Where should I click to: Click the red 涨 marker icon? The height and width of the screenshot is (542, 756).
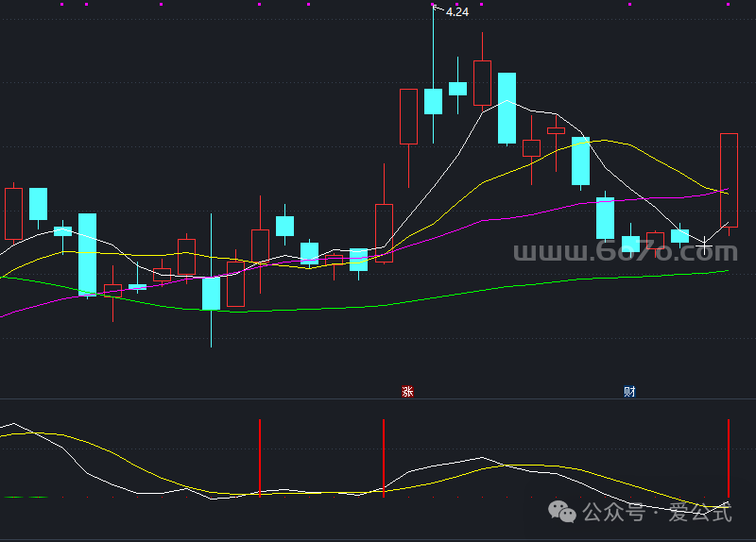click(408, 391)
